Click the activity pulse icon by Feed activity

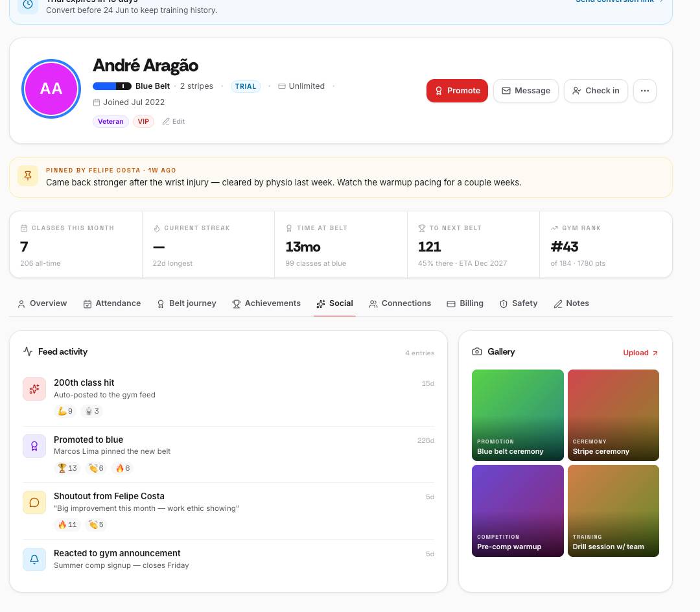[28, 352]
